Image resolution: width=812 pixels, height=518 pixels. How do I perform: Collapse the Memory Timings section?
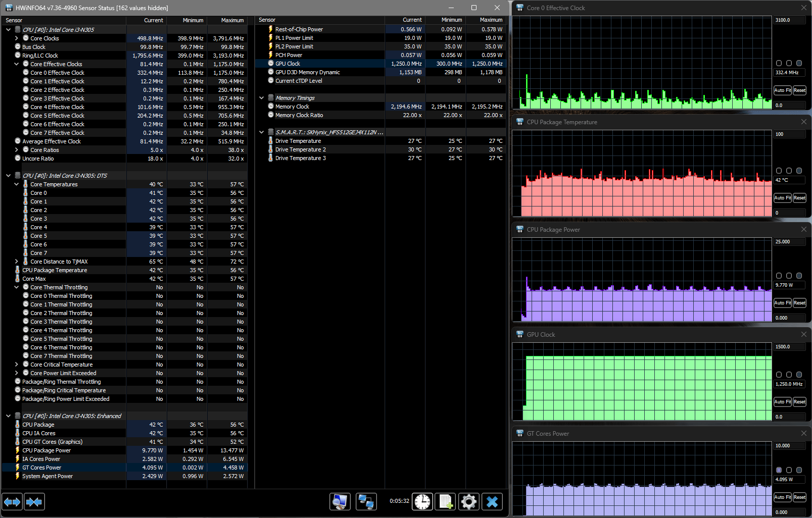262,98
